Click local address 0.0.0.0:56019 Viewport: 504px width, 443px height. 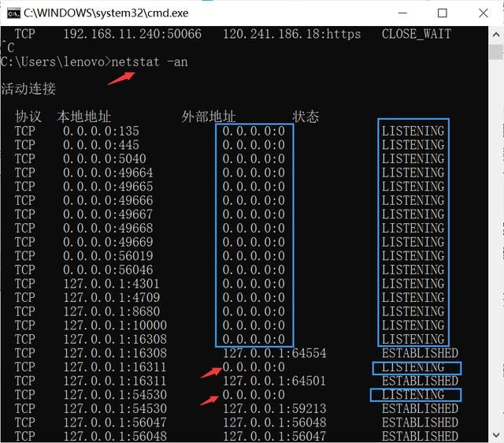(108, 255)
